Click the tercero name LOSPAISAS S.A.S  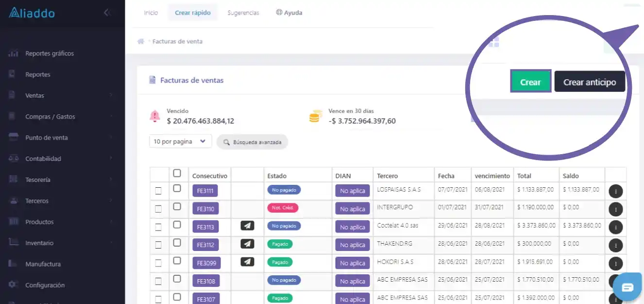[x=399, y=189]
